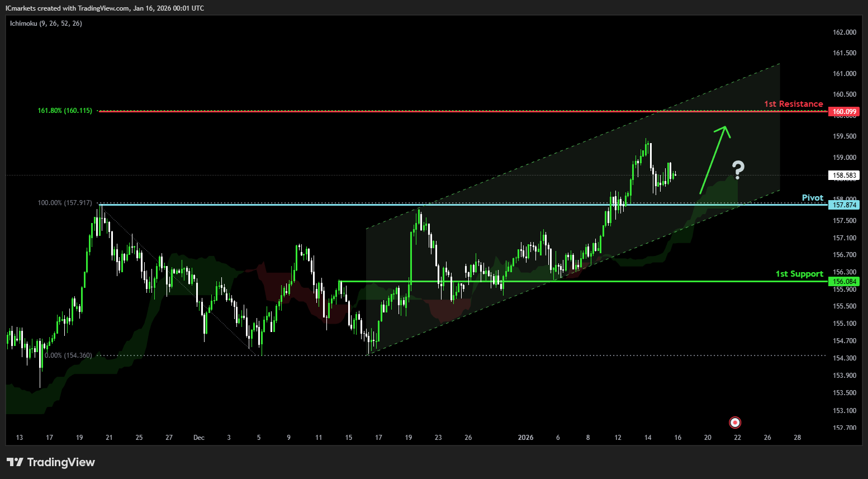Click the ICmarkets TradingView.com attribution text
Image resolution: width=868 pixels, height=479 pixels.
click(105, 8)
